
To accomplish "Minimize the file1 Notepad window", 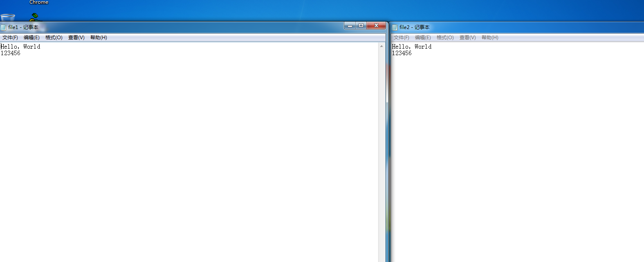I will [x=350, y=26].
